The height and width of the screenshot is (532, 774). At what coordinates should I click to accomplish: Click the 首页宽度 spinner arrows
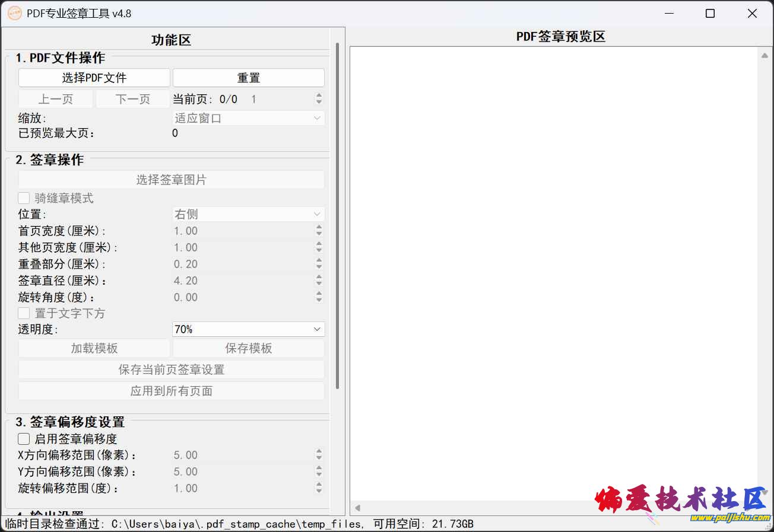click(x=319, y=231)
